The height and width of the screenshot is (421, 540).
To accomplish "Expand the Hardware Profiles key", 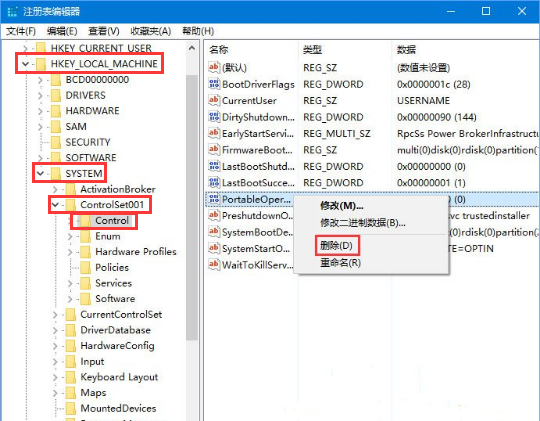I will click(70, 252).
